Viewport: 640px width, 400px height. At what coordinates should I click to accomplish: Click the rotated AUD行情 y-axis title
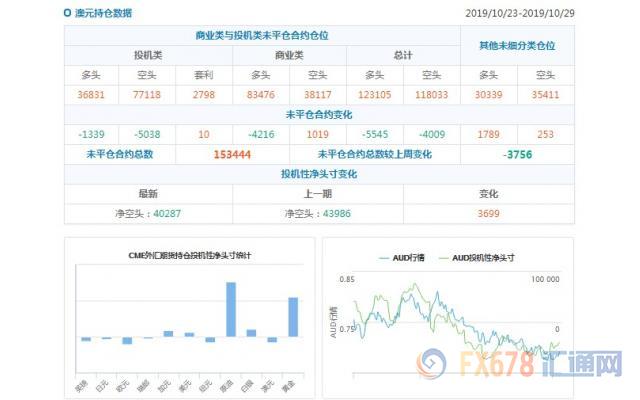pyautogui.click(x=333, y=322)
